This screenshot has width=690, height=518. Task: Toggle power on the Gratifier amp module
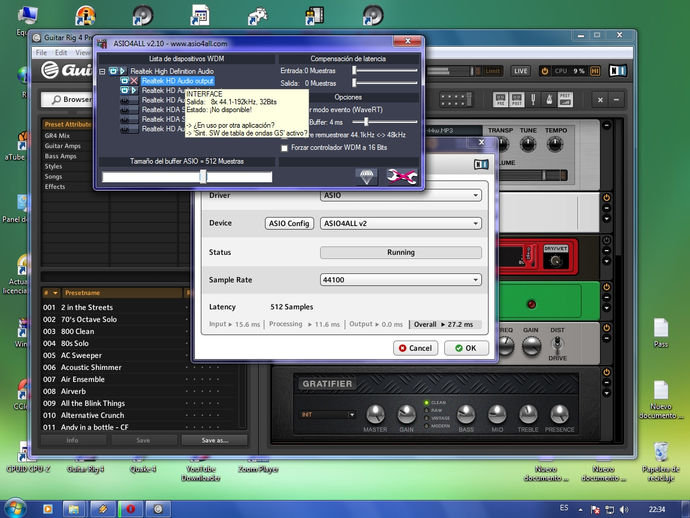point(606,372)
